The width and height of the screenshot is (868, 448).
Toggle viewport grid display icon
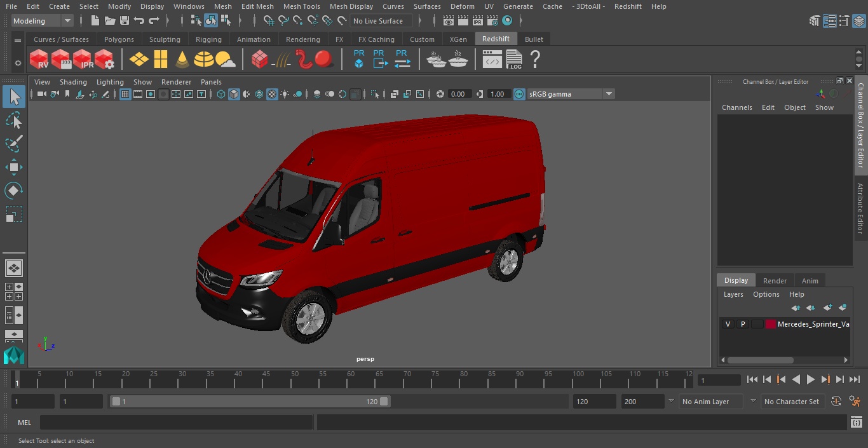tap(125, 94)
